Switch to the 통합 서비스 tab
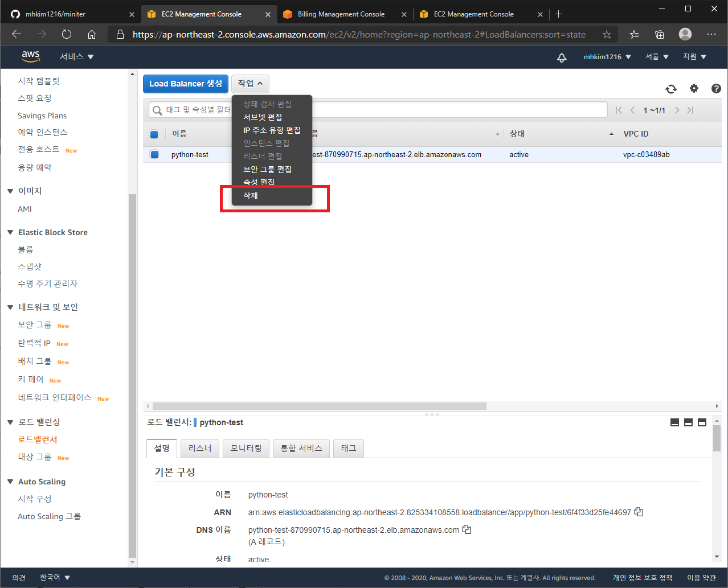The image size is (728, 588). [x=301, y=449]
